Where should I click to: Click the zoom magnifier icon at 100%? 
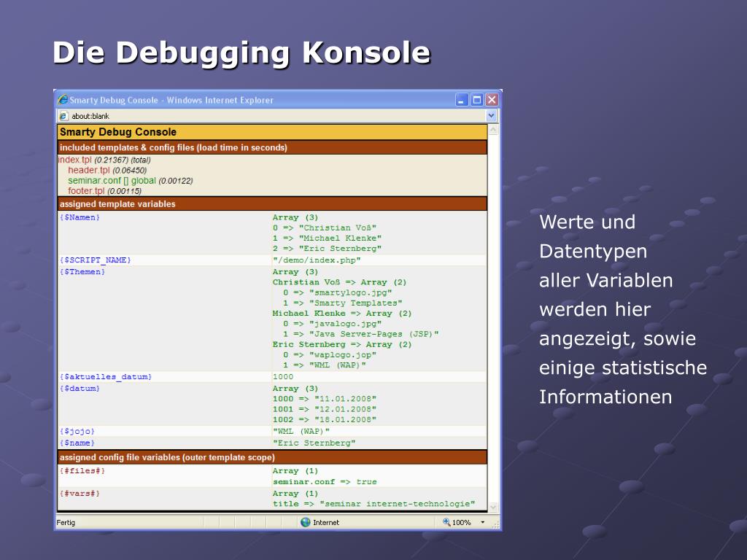(x=446, y=522)
